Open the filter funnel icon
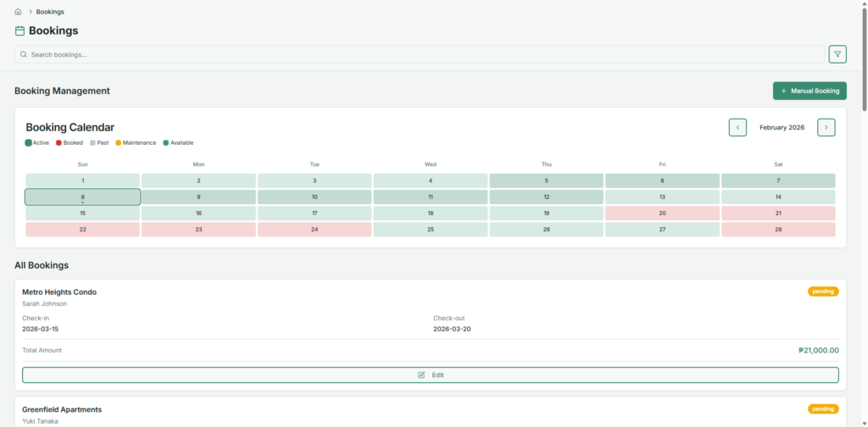The image size is (868, 427). click(x=837, y=54)
